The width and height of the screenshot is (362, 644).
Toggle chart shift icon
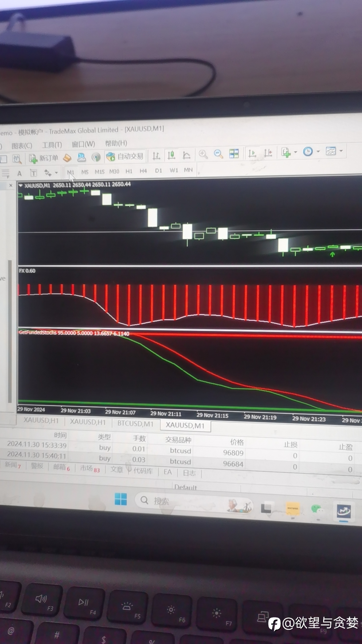pos(268,153)
